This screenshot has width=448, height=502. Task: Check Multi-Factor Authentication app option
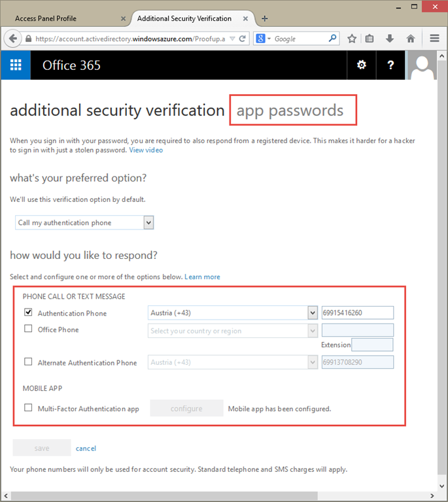point(28,408)
